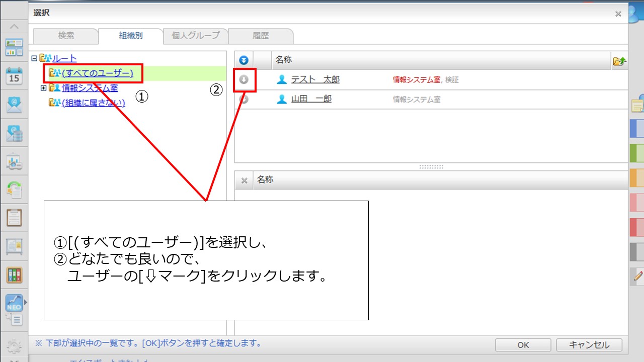Open the NEO chart sidebar icon
The height and width of the screenshot is (362, 644).
pyautogui.click(x=14, y=303)
